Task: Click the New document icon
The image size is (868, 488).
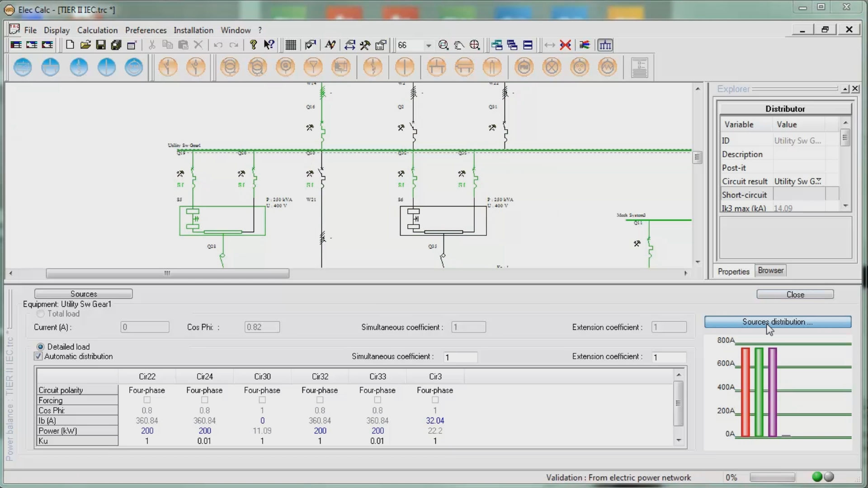Action: click(70, 45)
